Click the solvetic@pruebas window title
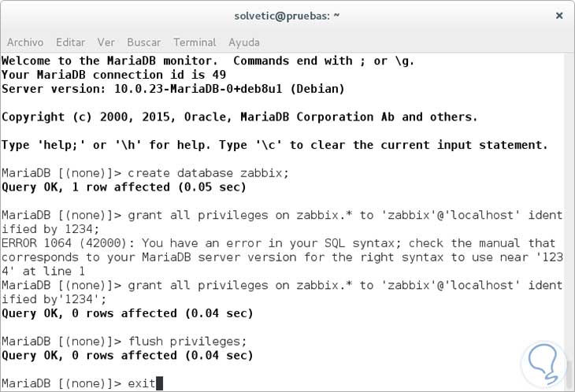The width and height of the screenshot is (575, 392). (x=287, y=15)
